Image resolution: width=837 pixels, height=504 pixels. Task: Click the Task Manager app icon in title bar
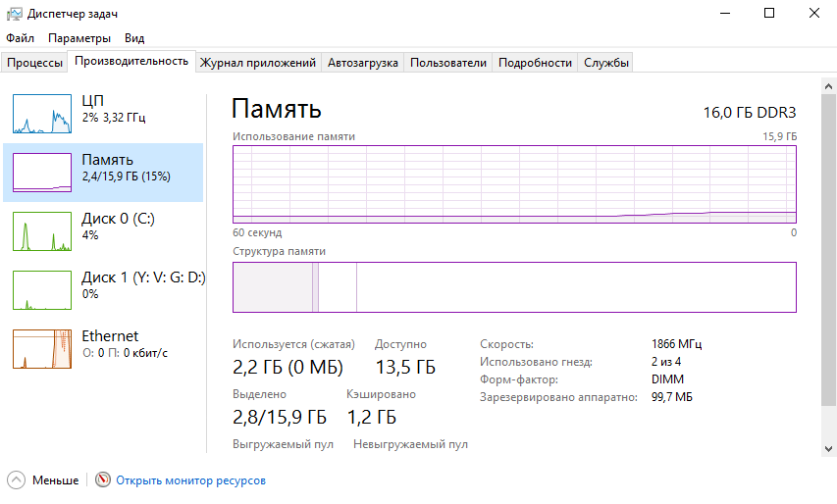[x=15, y=14]
